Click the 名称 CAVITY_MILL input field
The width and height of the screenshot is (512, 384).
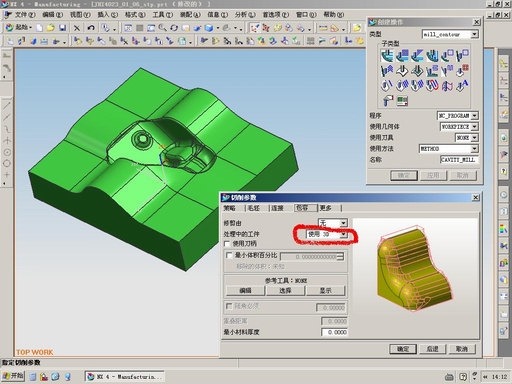point(459,160)
